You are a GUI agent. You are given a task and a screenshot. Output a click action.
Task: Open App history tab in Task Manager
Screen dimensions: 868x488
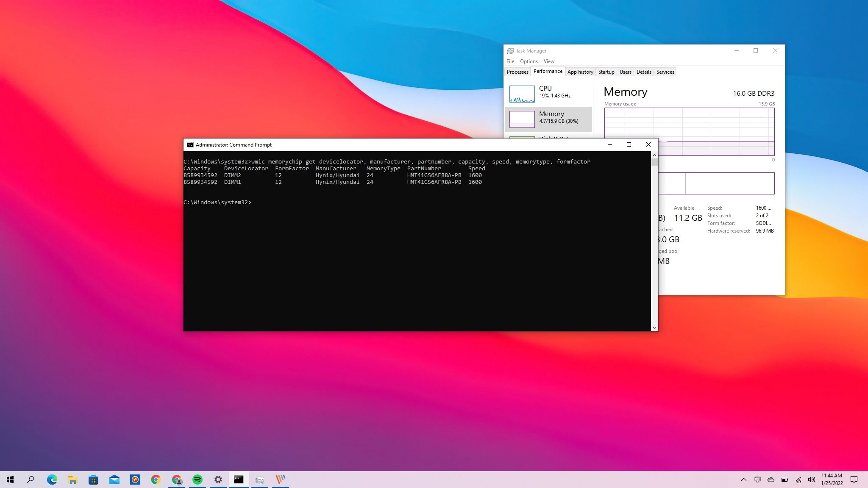tap(580, 72)
